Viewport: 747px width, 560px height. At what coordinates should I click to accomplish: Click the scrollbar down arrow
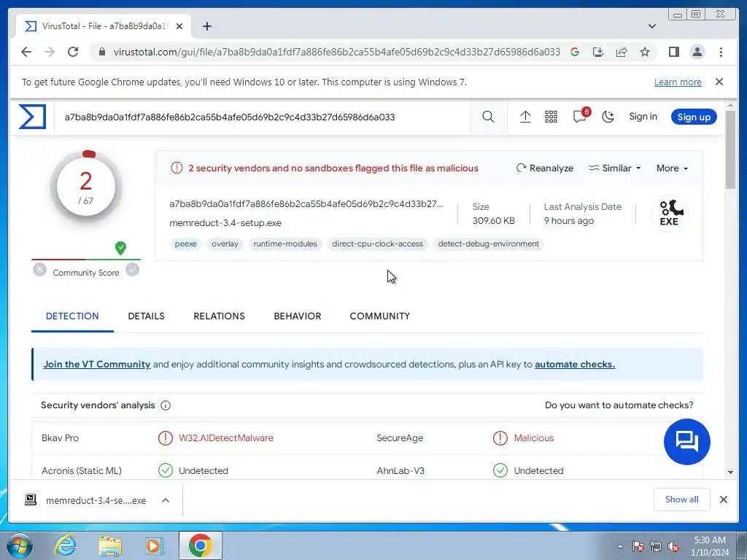tap(730, 472)
